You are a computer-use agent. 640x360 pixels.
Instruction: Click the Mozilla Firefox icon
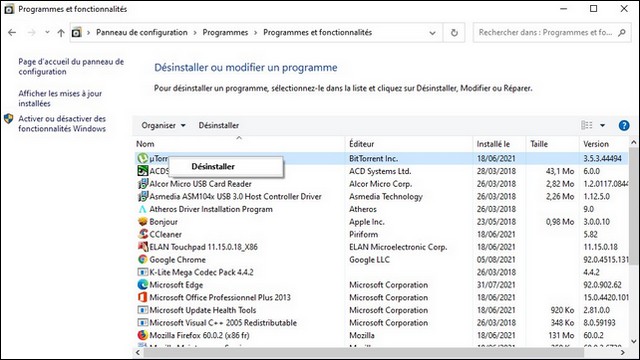(x=142, y=335)
